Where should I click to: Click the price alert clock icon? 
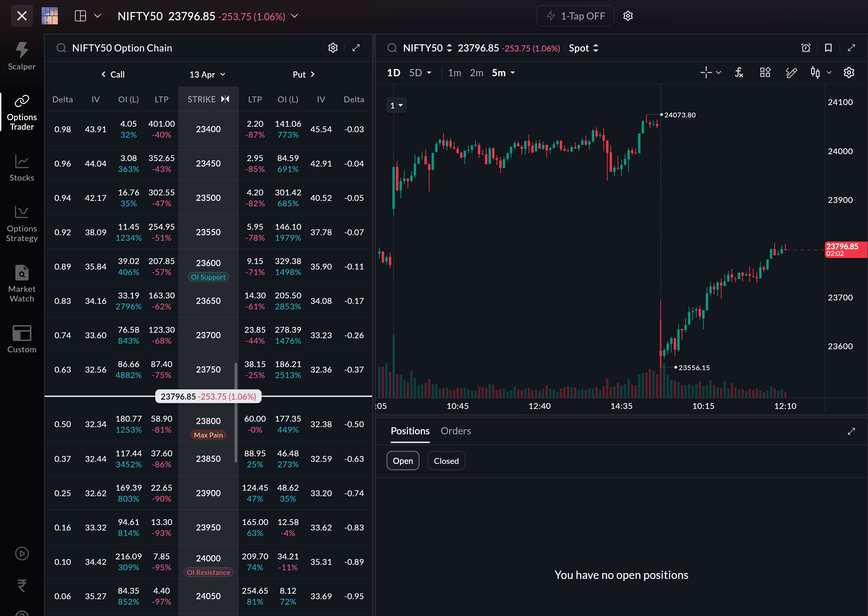click(x=805, y=48)
